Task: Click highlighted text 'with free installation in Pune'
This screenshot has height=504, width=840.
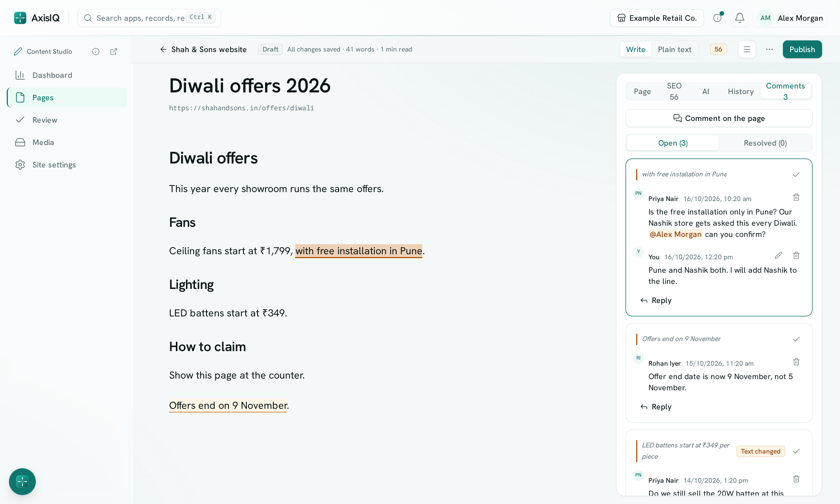Action: coord(359,251)
